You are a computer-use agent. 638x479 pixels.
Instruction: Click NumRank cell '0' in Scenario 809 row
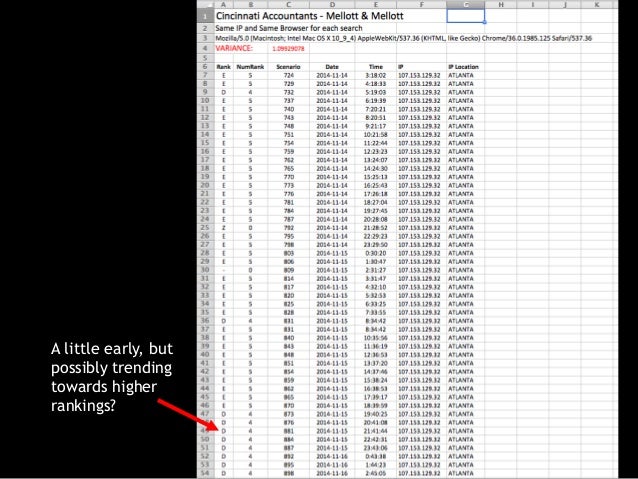point(250,270)
